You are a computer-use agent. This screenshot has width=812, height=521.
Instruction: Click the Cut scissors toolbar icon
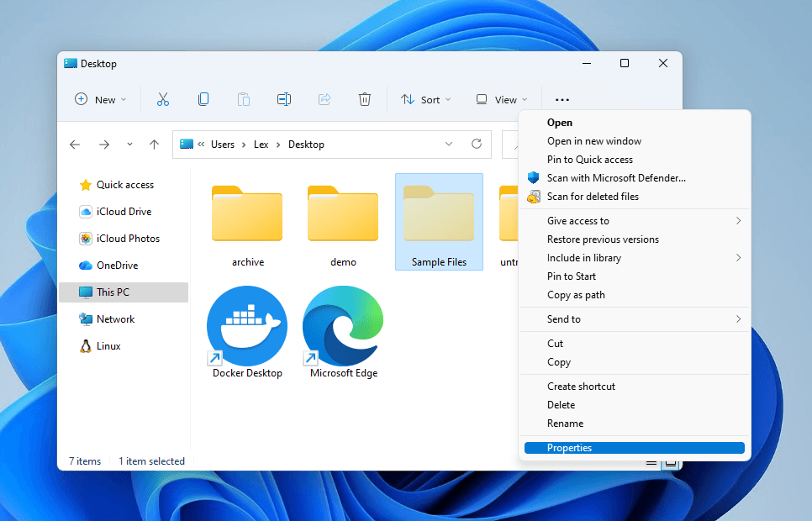click(x=162, y=99)
